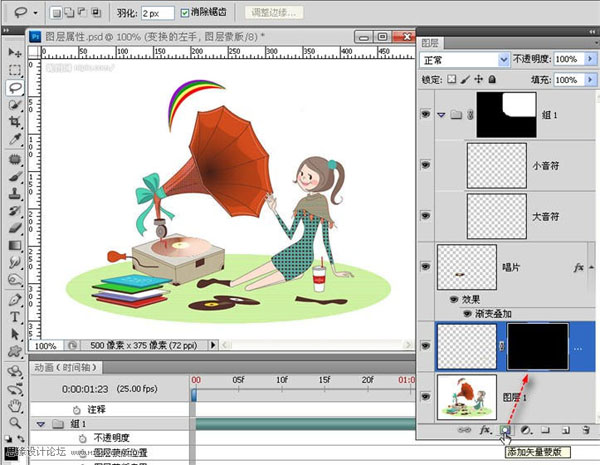Screen dimensions: 600x465
Task: Toggle the 消除锯齿 anti-alias checkbox
Action: pyautogui.click(x=186, y=13)
